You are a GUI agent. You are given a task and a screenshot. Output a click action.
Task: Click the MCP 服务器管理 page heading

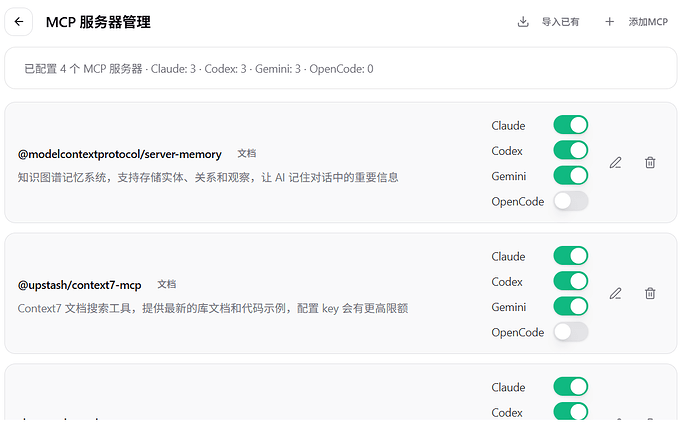tap(98, 22)
